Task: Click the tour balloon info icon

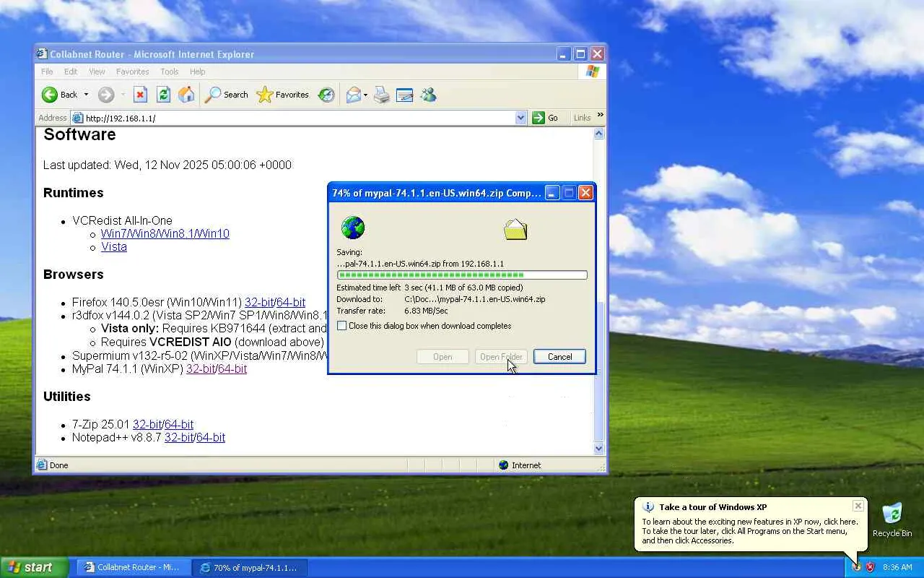Action: (x=648, y=507)
